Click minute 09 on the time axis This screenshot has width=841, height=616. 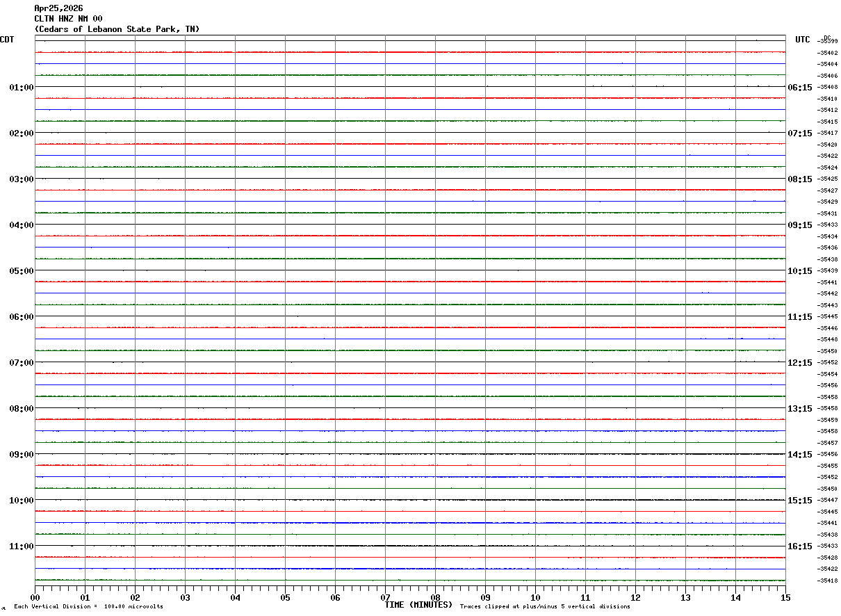485,597
